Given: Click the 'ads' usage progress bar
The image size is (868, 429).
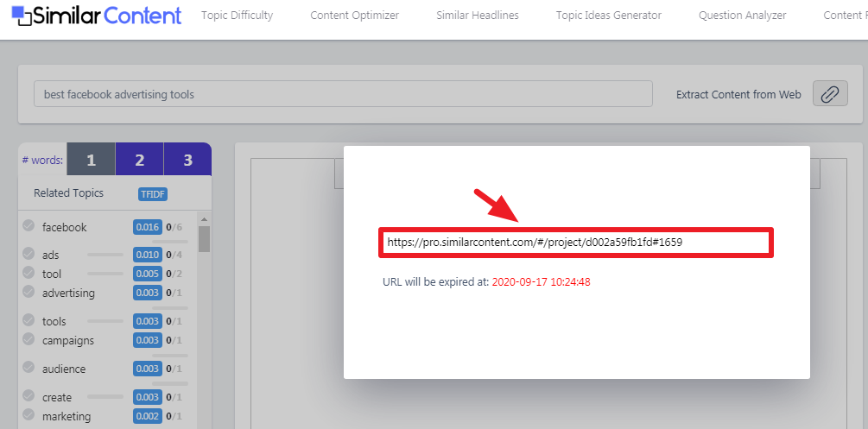Looking at the screenshot, I should pyautogui.click(x=105, y=255).
